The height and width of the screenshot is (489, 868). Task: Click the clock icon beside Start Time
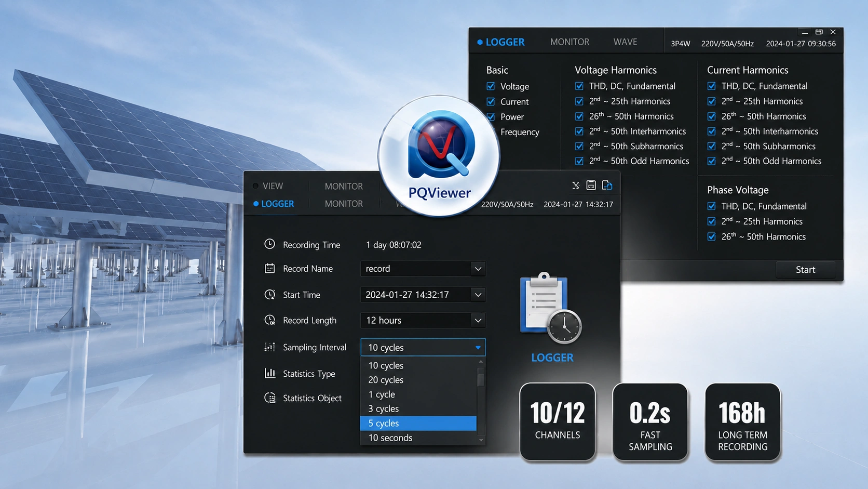point(269,295)
